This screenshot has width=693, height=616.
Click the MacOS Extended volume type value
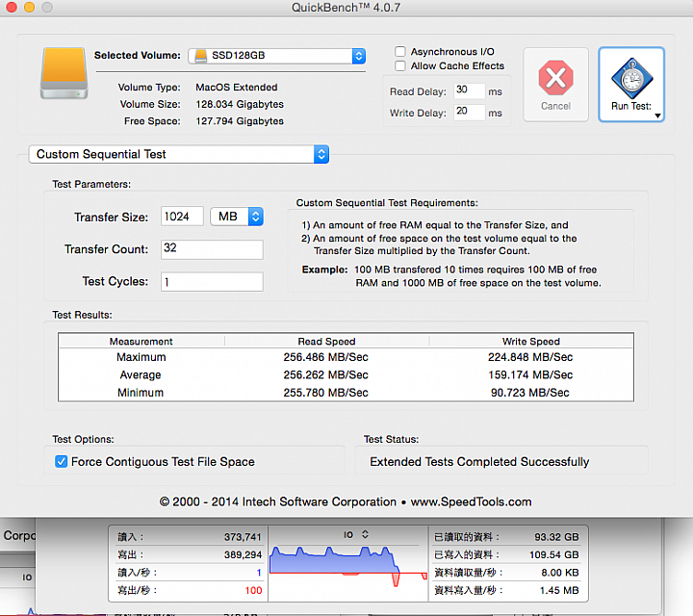tap(237, 87)
